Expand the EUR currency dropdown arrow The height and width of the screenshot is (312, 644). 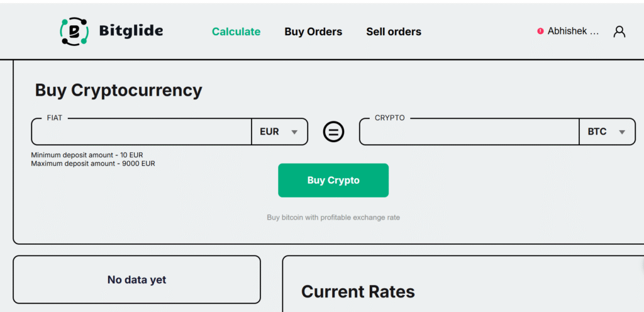coord(294,132)
